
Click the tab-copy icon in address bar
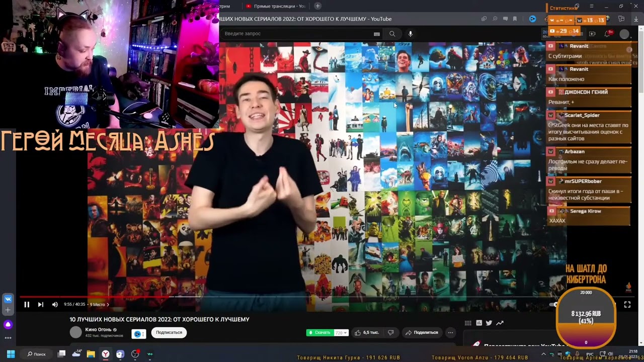484,19
